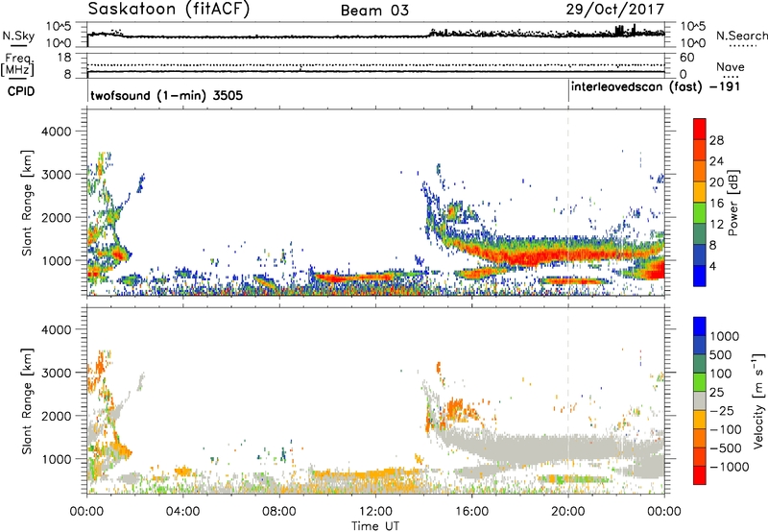Click the '20:00' time axis label
Viewport: 768px width, 532px height.
(x=568, y=512)
